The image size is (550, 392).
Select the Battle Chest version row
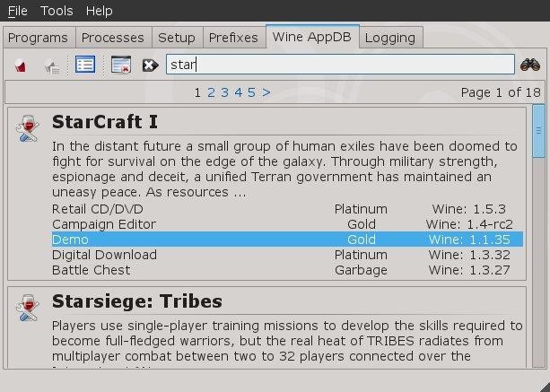click(287, 270)
